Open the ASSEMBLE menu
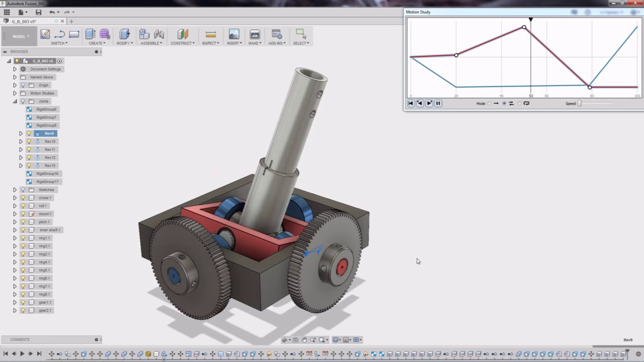This screenshot has width=644, height=362. (151, 43)
